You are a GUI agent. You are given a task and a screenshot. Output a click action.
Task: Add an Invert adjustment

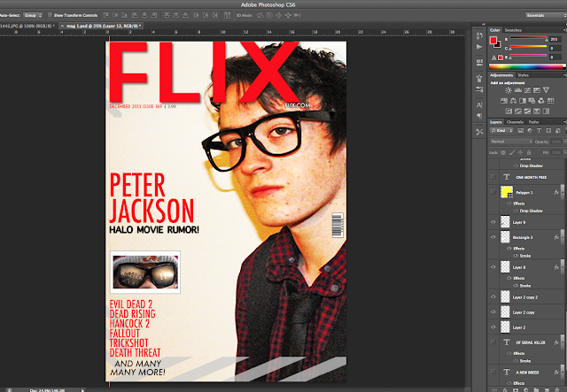(509, 111)
